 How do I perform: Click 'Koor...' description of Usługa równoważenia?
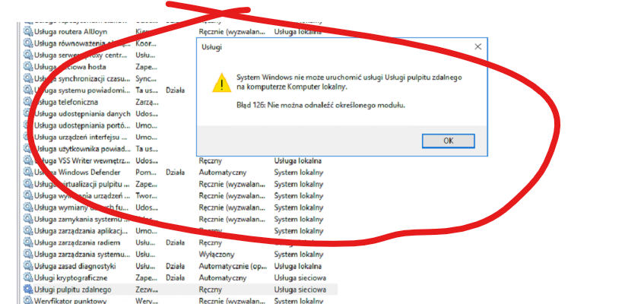[146, 43]
